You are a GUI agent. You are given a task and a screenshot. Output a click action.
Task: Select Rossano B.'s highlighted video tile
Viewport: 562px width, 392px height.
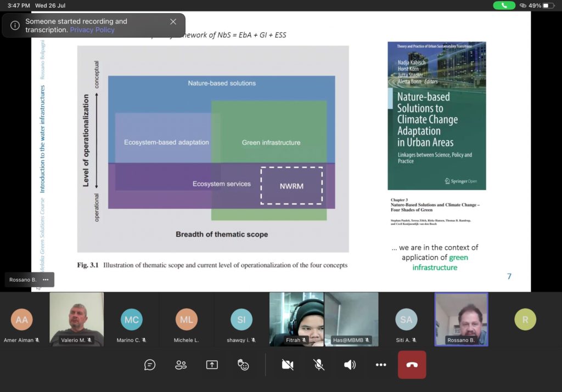[x=461, y=319]
